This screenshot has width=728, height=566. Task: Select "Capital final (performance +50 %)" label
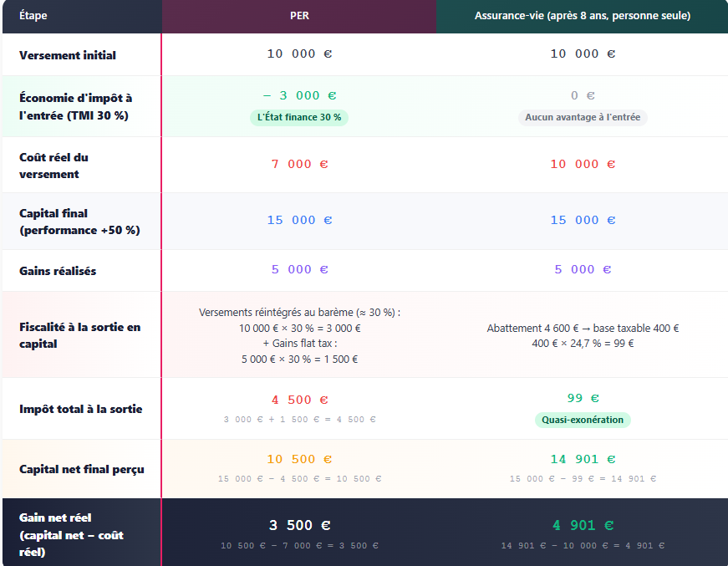coord(79,222)
